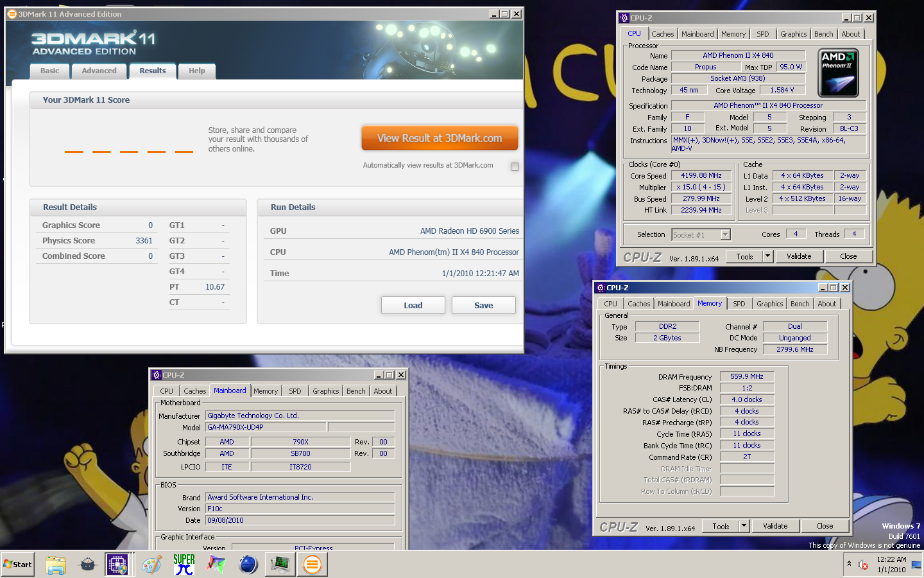Open Memory tab in CPU-Z Mainboard window
The height and width of the screenshot is (578, 924).
click(x=266, y=391)
